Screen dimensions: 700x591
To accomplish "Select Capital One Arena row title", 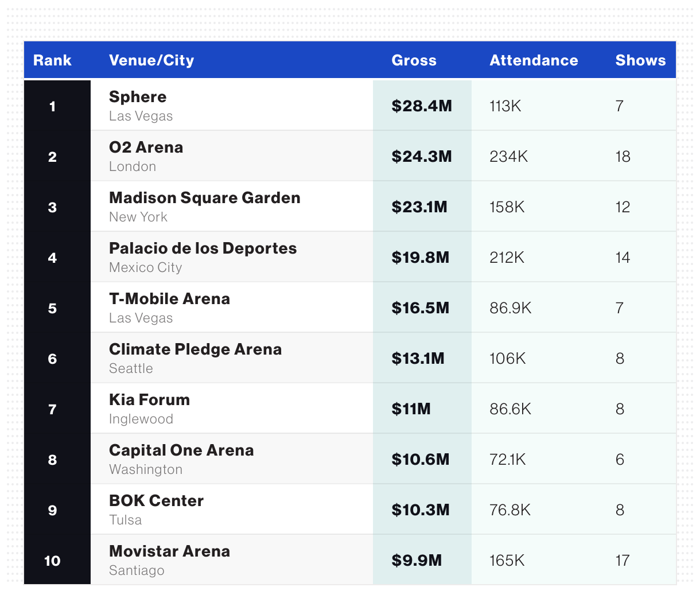I will (181, 450).
